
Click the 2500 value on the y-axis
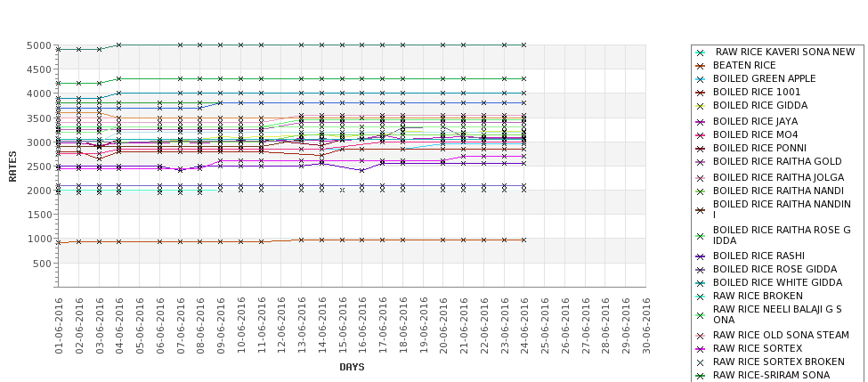[39, 167]
